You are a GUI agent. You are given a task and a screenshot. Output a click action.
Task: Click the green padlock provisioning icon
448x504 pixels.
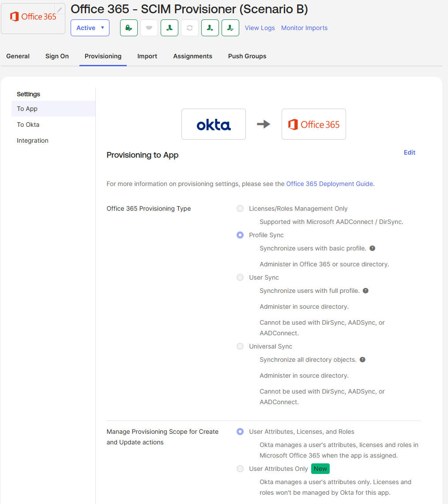[x=128, y=27]
